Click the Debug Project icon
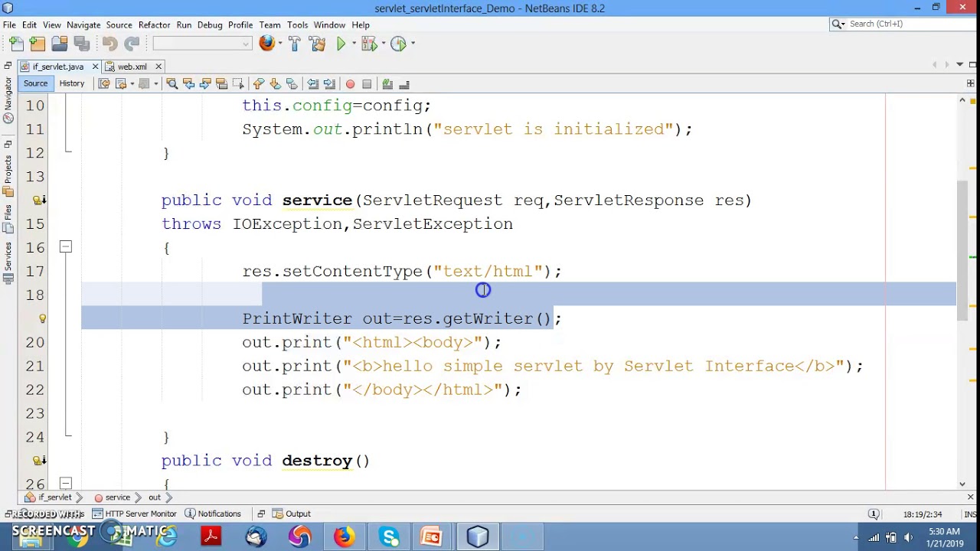The height and width of the screenshot is (551, 980). (368, 44)
